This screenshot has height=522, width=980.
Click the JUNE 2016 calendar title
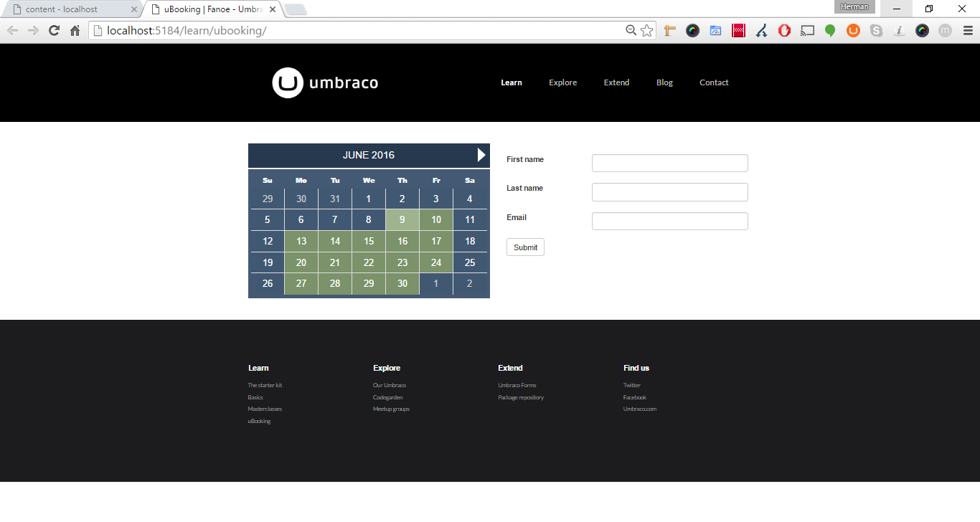click(369, 155)
